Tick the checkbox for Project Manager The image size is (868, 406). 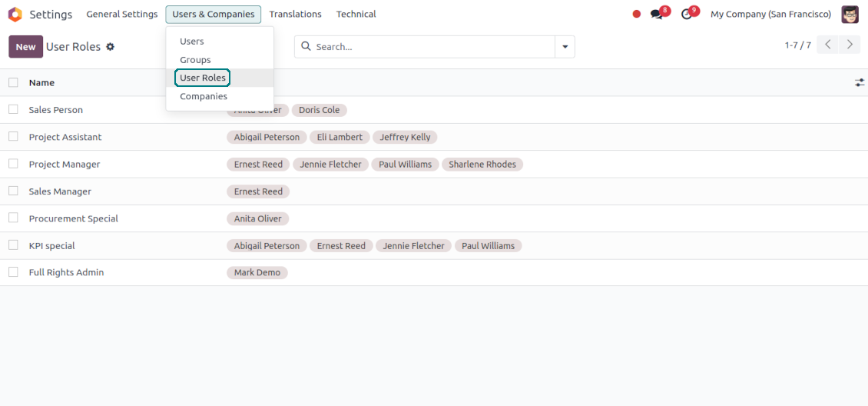(x=13, y=164)
